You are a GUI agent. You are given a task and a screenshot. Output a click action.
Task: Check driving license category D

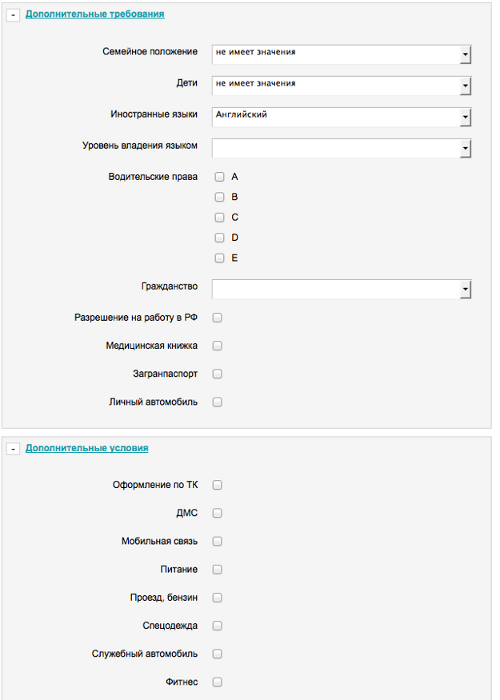219,238
